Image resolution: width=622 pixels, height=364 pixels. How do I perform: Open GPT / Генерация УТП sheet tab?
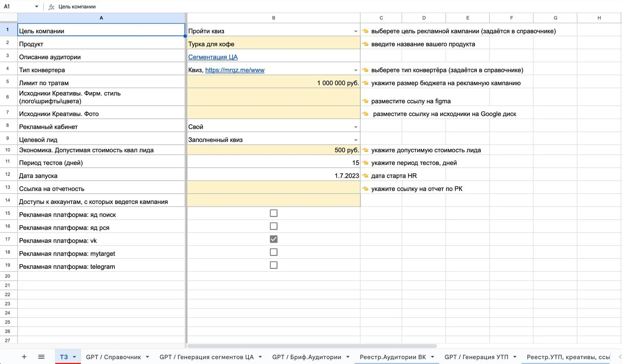point(476,357)
